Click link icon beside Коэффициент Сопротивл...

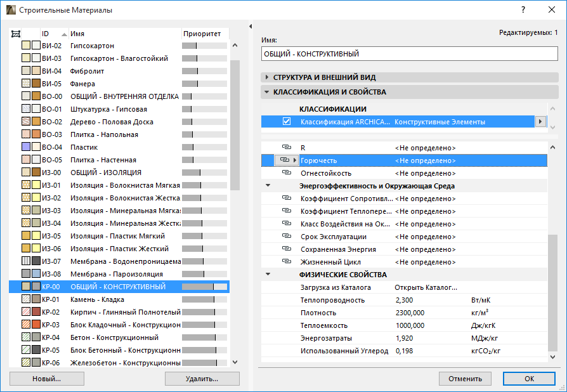(x=287, y=198)
